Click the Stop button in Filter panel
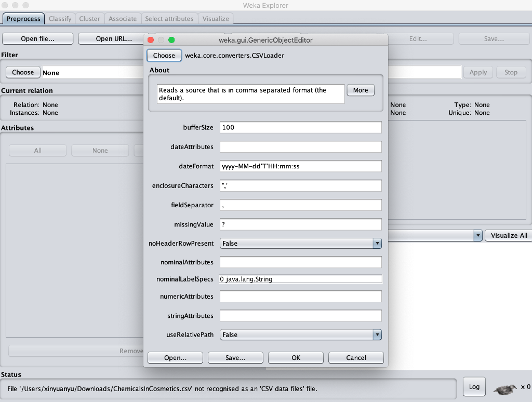Image resolution: width=532 pixels, height=402 pixels. pos(511,72)
